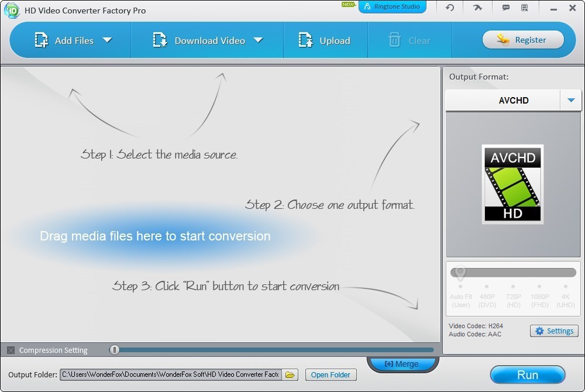The height and width of the screenshot is (392, 585).
Task: Launch Ringtone Studio
Action: [392, 6]
